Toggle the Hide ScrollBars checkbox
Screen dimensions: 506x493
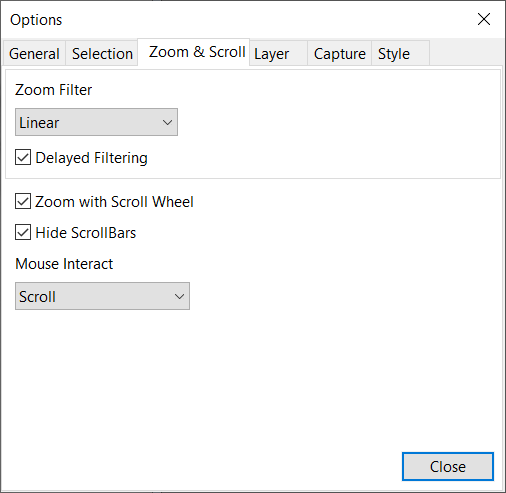23,232
